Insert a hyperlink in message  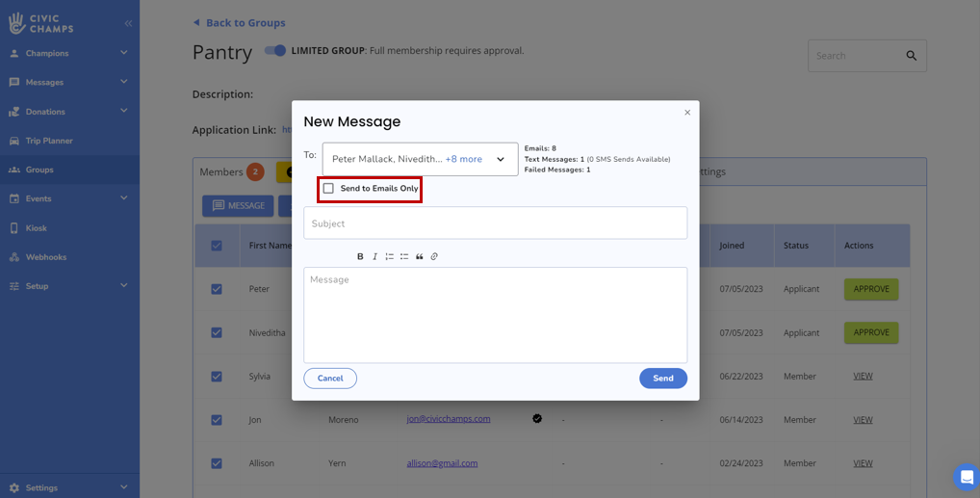pos(434,257)
